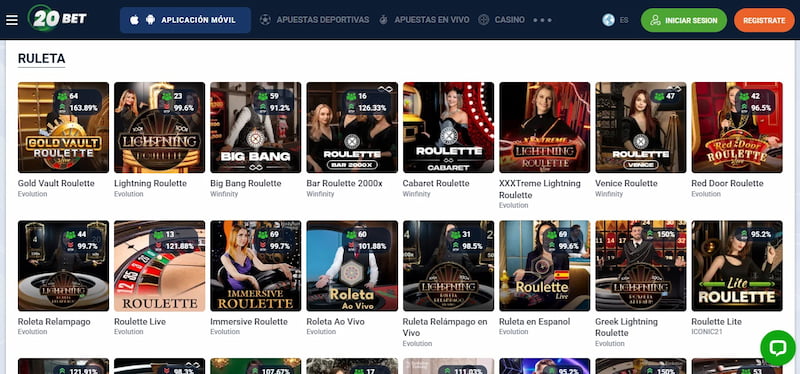Click the Bar Roulette 2000x title text
This screenshot has width=800, height=374.
coord(344,183)
